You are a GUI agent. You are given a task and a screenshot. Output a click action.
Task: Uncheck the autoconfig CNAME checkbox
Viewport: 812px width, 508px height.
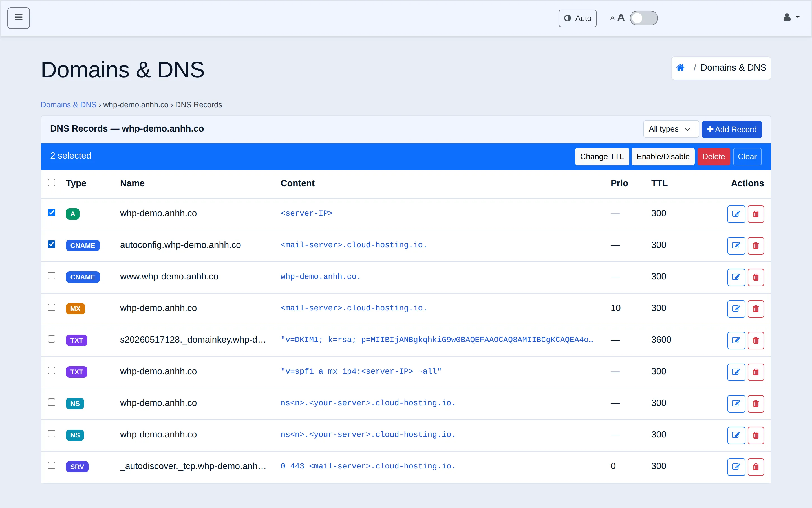pyautogui.click(x=51, y=244)
